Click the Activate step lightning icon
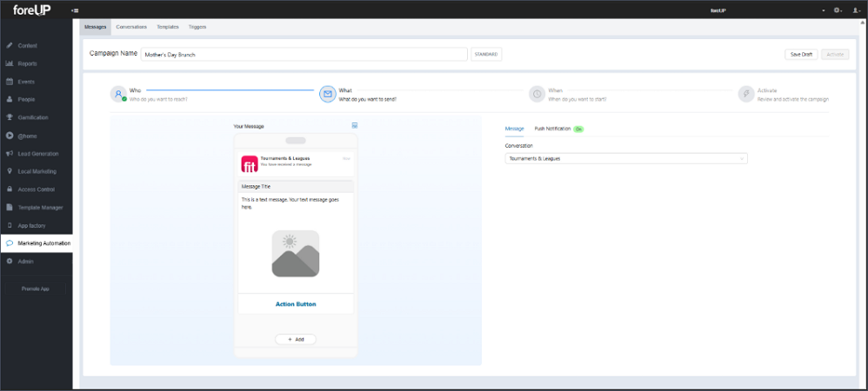 pyautogui.click(x=746, y=94)
